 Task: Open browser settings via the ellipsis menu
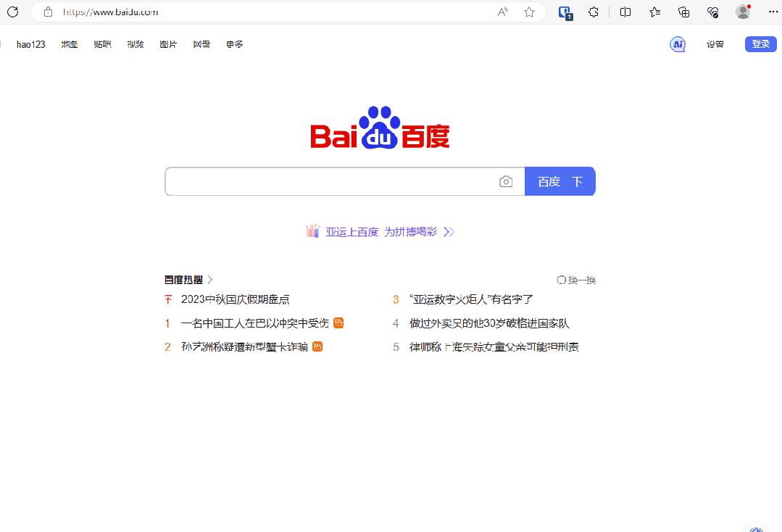(x=773, y=12)
